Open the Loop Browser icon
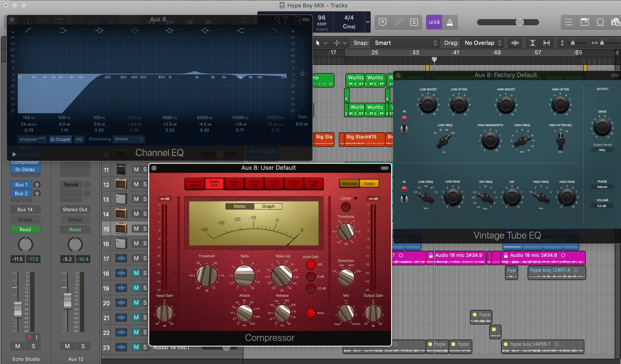This screenshot has width=621, height=364. pos(600,22)
